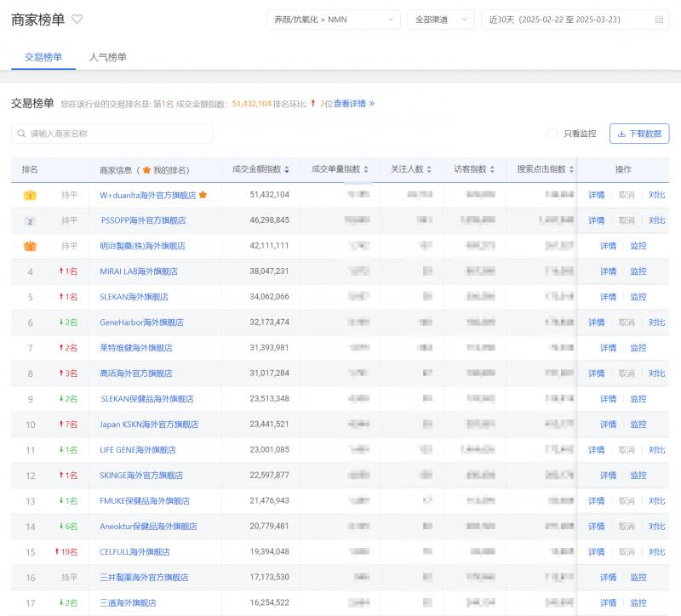Open 明治製藥(株)海外旗舰店 store link
681x616 pixels.
pos(142,246)
